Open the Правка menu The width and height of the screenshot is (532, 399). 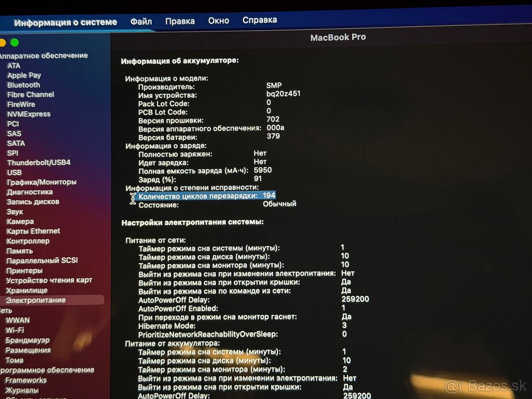[180, 21]
